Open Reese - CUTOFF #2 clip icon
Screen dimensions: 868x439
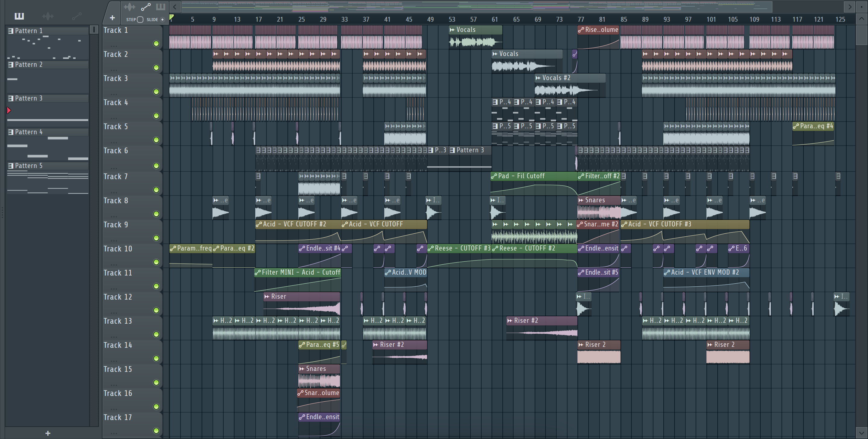(495, 248)
